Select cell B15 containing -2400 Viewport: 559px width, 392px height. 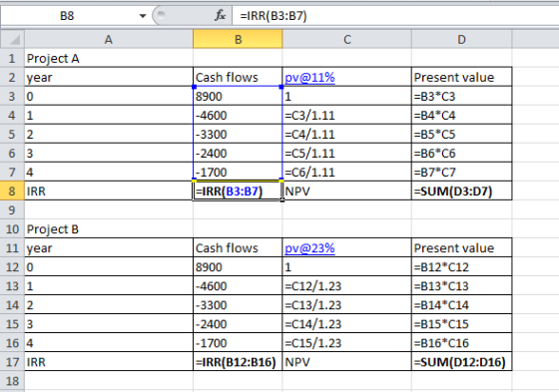point(238,324)
